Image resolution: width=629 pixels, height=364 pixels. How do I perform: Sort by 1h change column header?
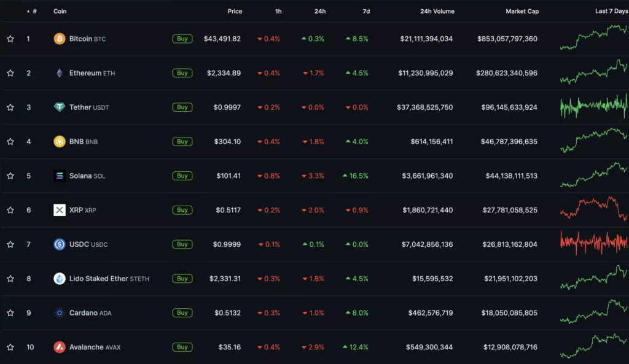coord(278,11)
